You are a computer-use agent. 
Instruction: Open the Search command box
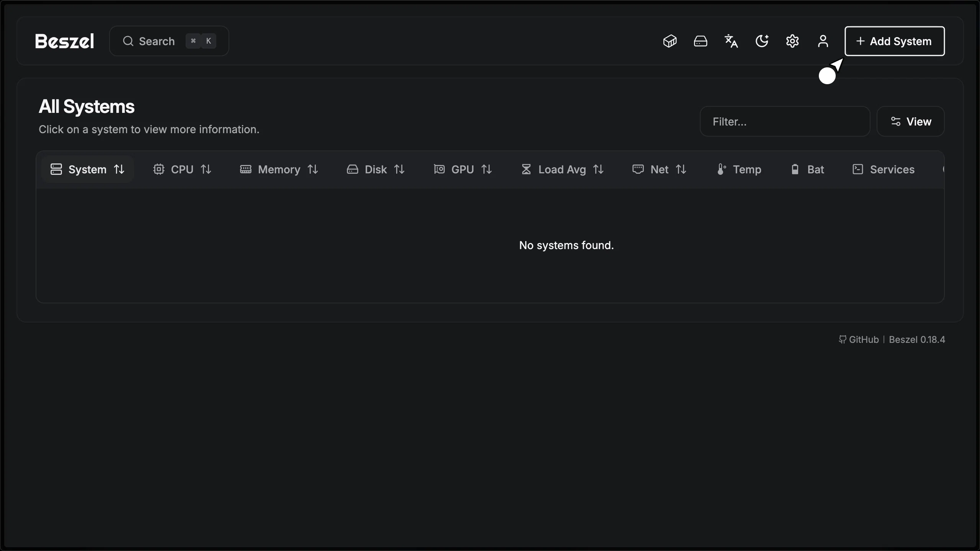(x=169, y=41)
